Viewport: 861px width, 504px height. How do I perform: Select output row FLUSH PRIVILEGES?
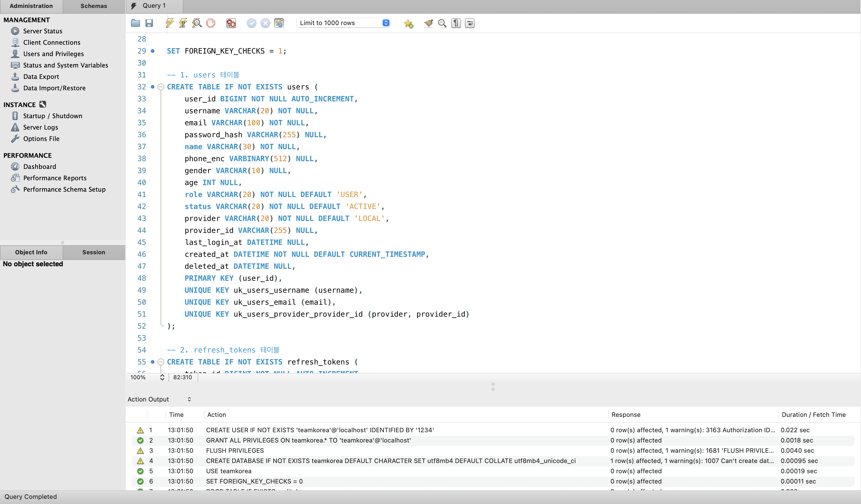tap(493, 450)
